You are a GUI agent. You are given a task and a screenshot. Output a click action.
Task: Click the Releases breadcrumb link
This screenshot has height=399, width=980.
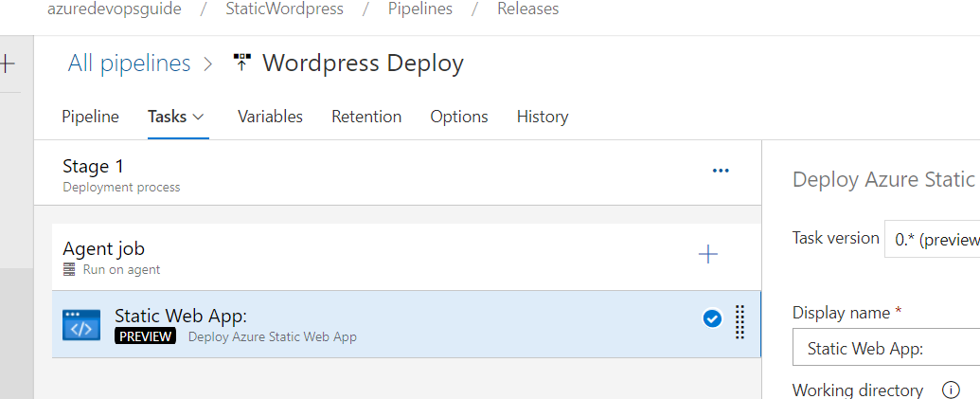pos(527,9)
